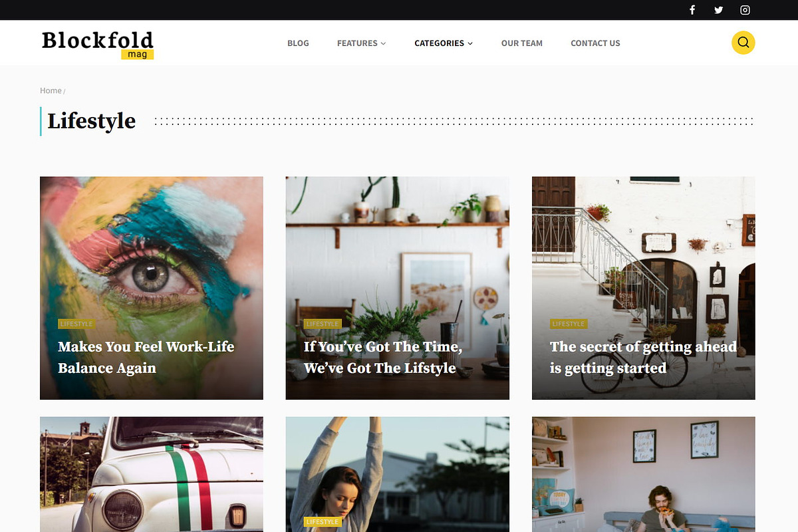Open the stretching woman post thumbnail
This screenshot has width=798, height=532.
pos(398,474)
